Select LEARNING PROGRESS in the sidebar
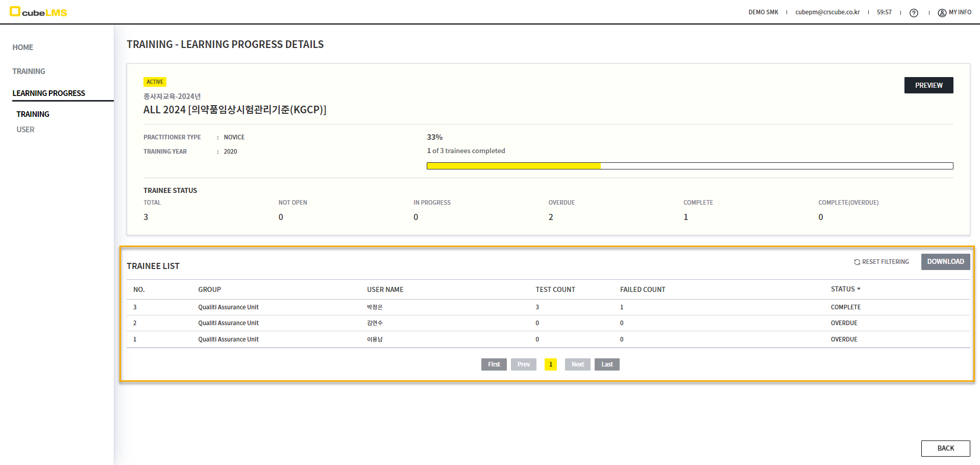Viewport: 980px width, 465px height. point(48,93)
